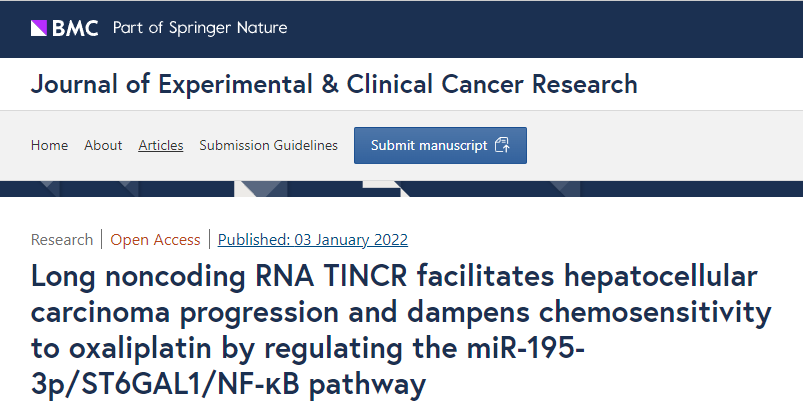Click the BMC wordmark text
Image resolution: width=803 pixels, height=413 pixels.
pos(77,28)
